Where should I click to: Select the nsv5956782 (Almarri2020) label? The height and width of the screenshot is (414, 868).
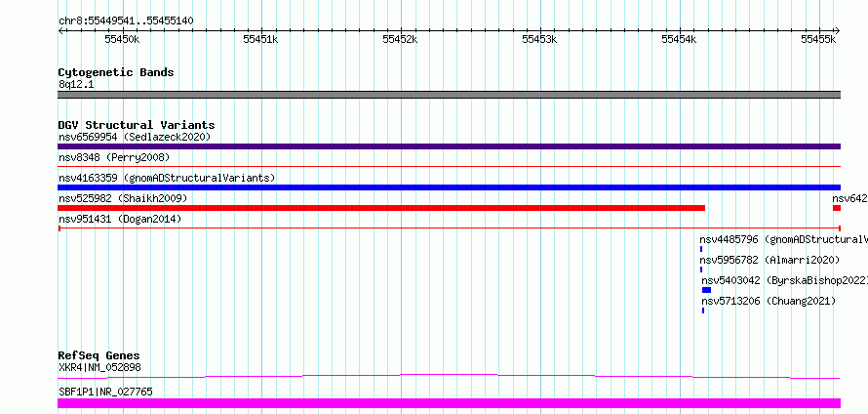pos(769,260)
